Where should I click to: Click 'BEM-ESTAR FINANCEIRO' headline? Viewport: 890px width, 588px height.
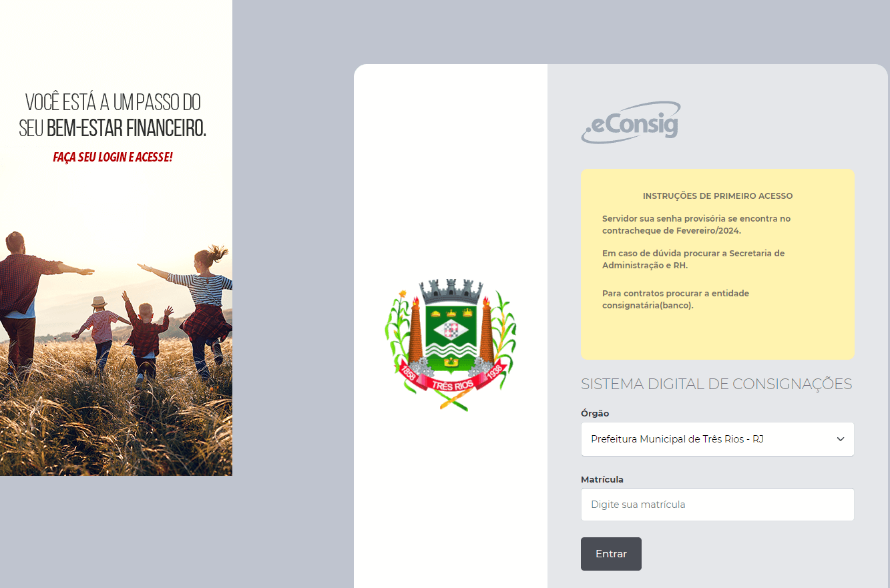coord(126,127)
